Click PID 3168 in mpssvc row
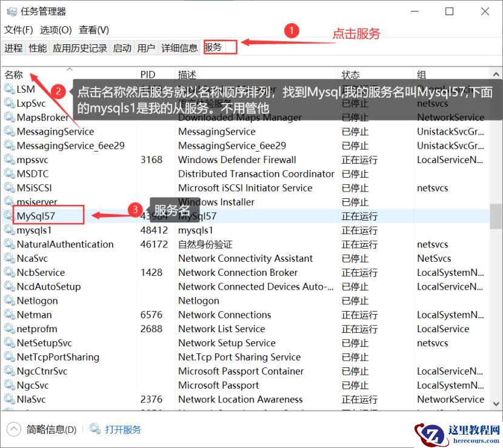 (x=151, y=159)
